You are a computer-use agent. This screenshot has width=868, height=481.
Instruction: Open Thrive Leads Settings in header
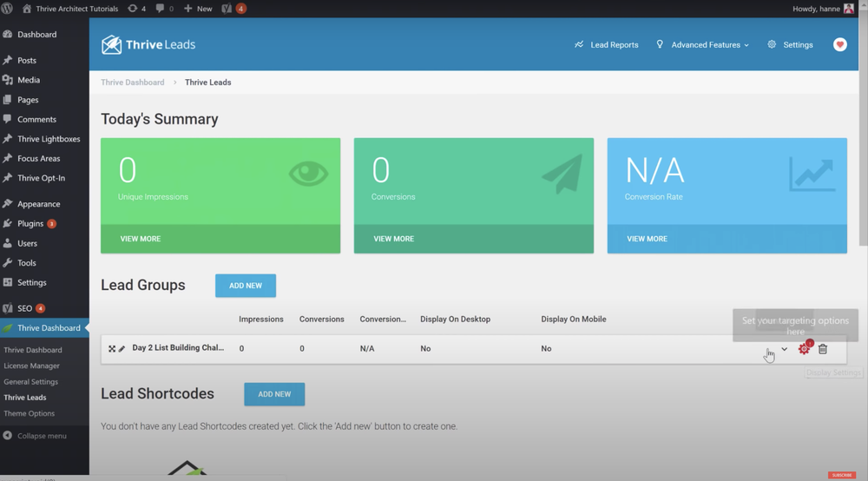pyautogui.click(x=791, y=45)
